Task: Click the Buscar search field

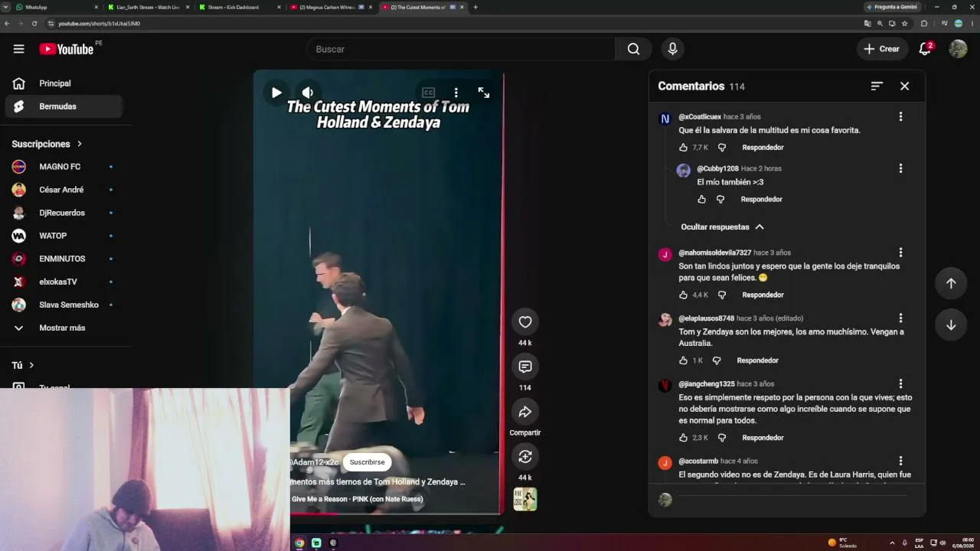Action: click(460, 49)
